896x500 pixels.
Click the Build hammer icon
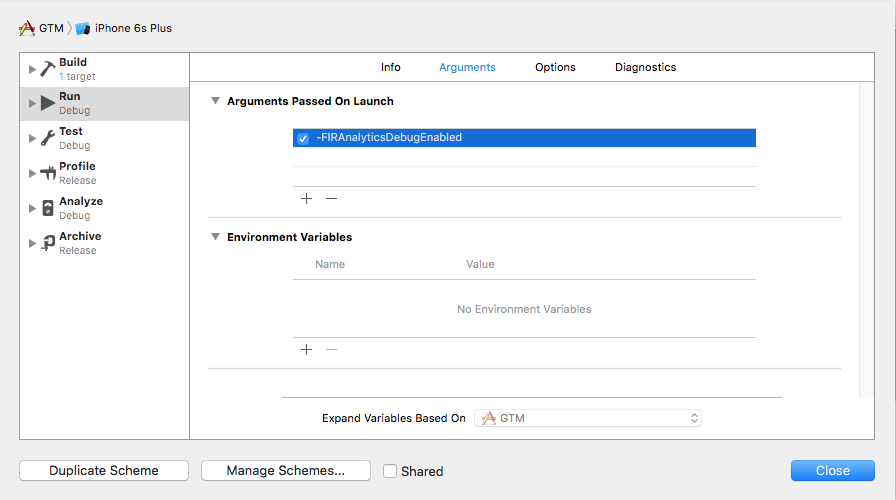48,70
